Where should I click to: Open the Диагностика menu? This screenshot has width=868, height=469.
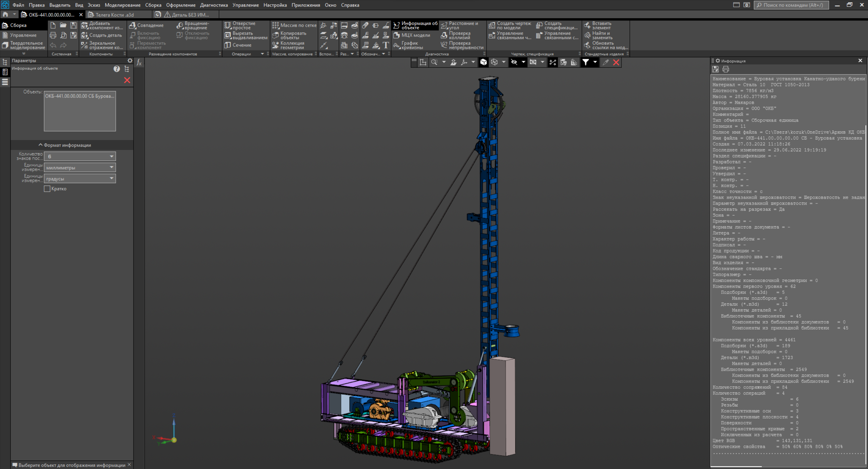[x=214, y=5]
